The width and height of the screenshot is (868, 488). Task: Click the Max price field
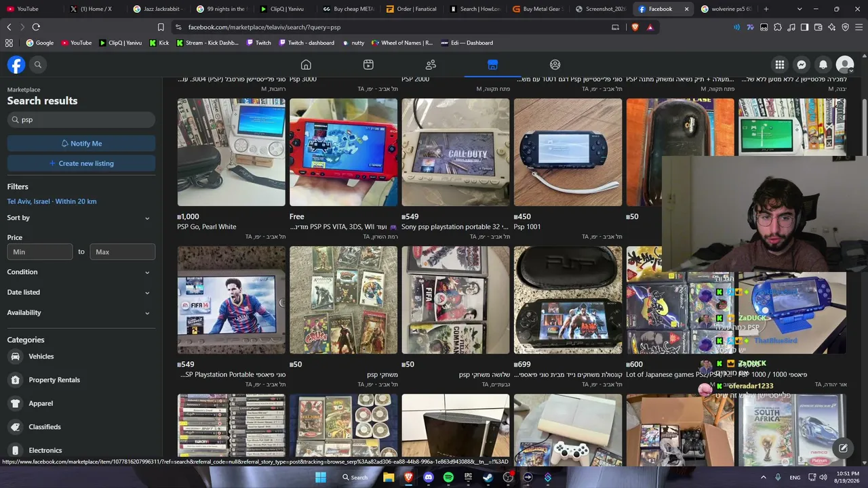tap(123, 252)
